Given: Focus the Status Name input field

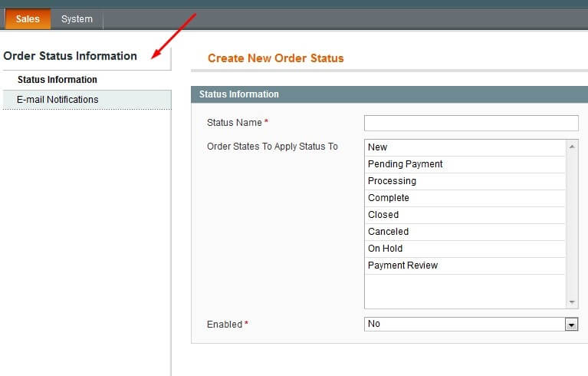Looking at the screenshot, I should (471, 123).
